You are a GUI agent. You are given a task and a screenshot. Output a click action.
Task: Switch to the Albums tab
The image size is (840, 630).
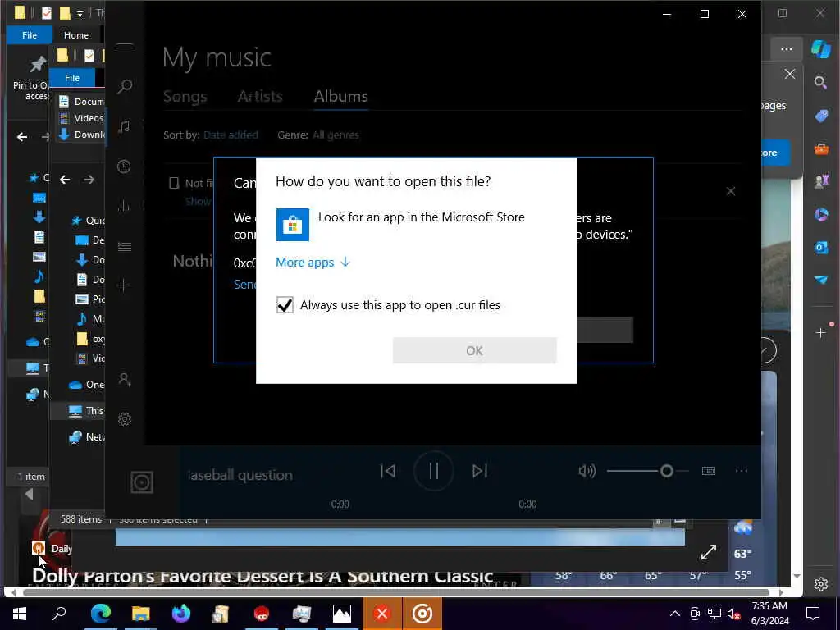coord(340,97)
